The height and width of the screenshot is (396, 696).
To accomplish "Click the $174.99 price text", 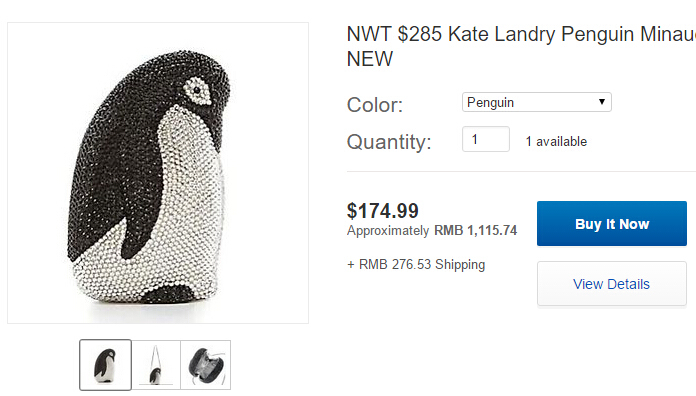I will coord(383,211).
